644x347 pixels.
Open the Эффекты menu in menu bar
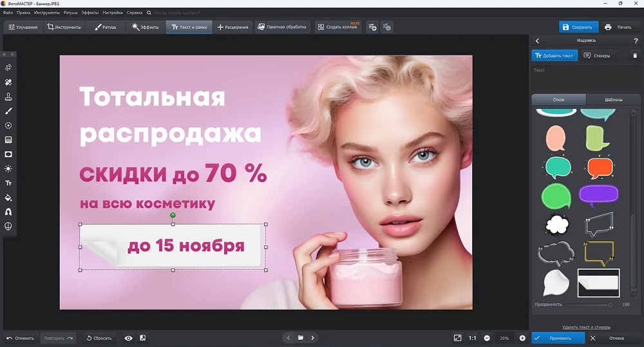pyautogui.click(x=90, y=13)
